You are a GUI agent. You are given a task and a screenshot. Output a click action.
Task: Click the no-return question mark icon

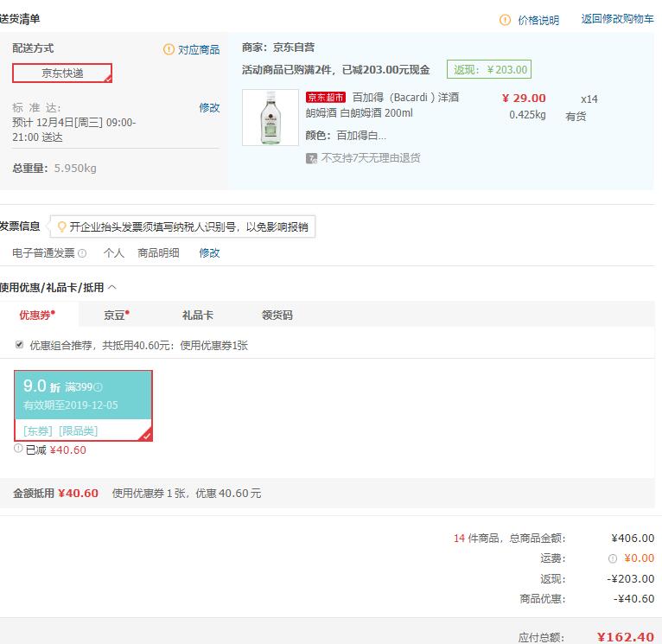tap(311, 158)
